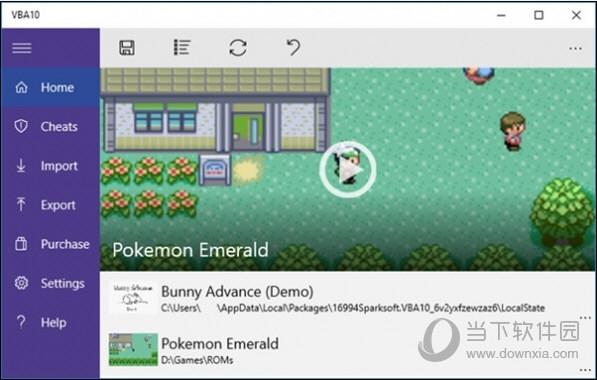
Task: Click the Settings gear icon
Action: (x=21, y=283)
